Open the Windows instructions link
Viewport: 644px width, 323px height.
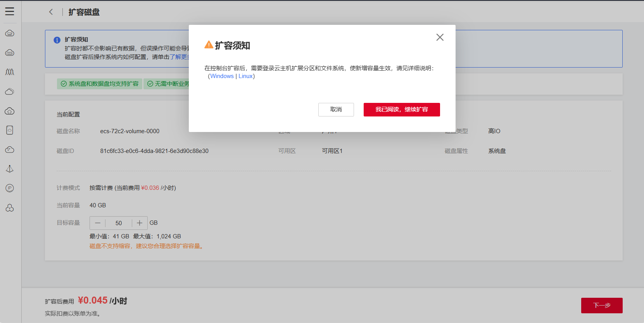click(222, 76)
